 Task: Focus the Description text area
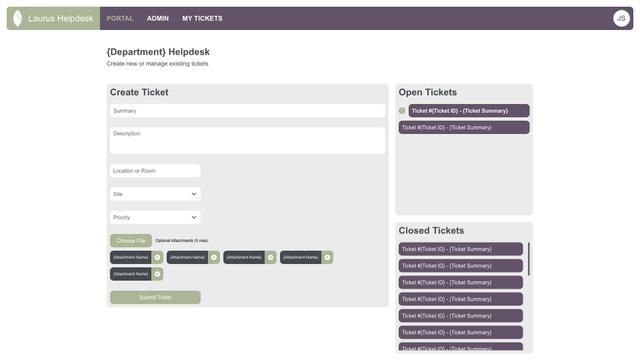[x=247, y=140]
